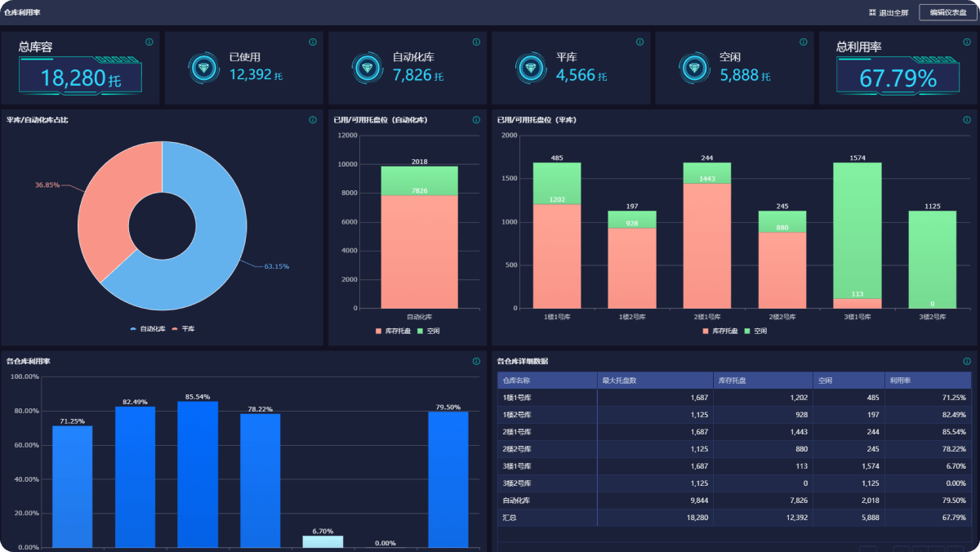
Task: Click the 利用率 column header in table
Action: (900, 380)
